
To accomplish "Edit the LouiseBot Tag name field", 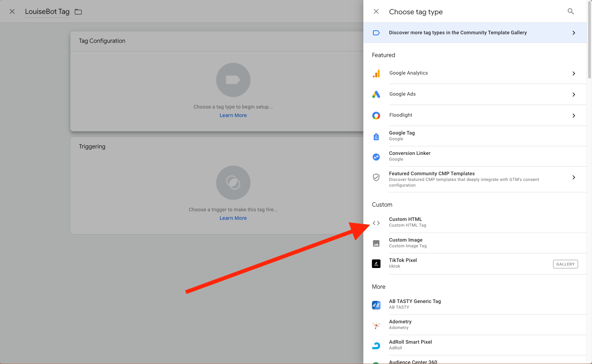I will point(47,12).
